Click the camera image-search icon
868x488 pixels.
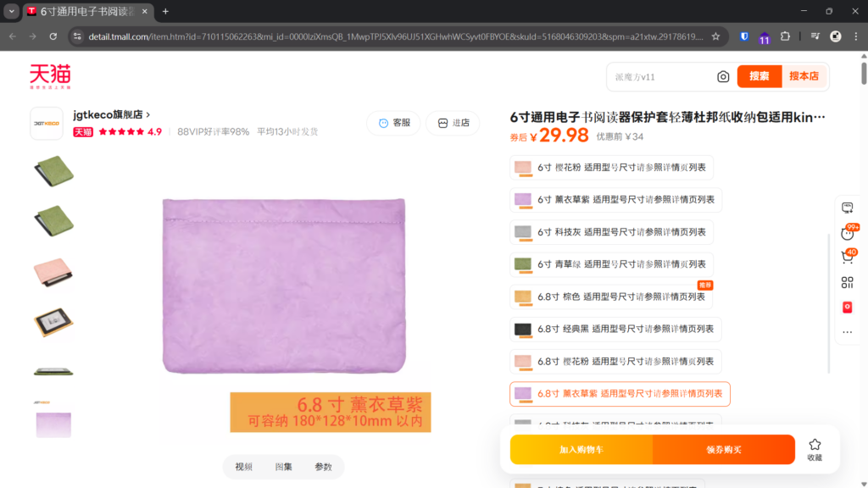point(723,76)
